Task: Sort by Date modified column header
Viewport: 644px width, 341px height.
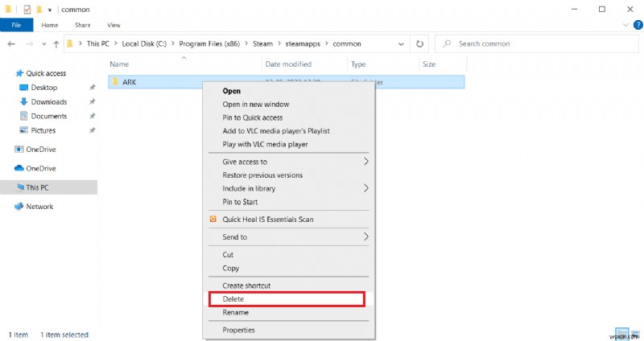Action: [288, 64]
